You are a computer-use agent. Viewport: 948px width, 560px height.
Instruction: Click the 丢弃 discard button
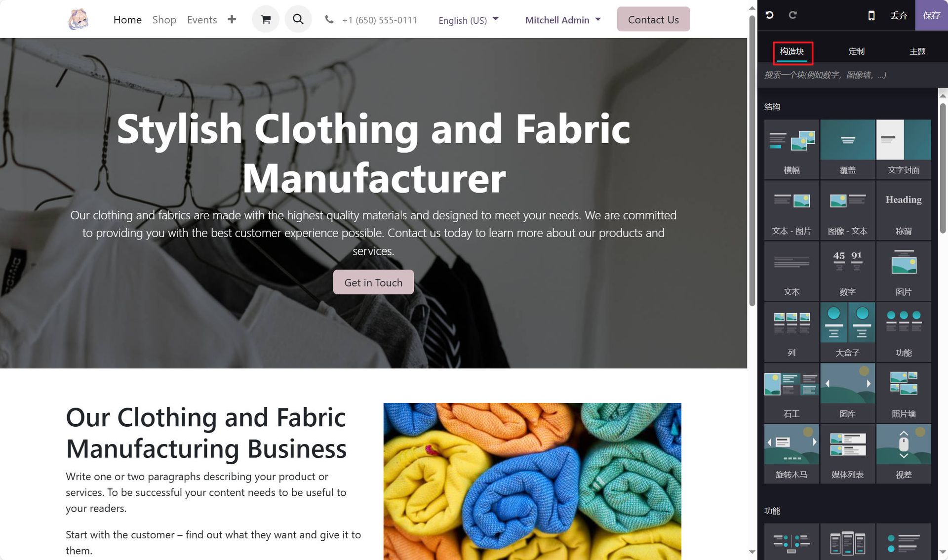coord(899,15)
